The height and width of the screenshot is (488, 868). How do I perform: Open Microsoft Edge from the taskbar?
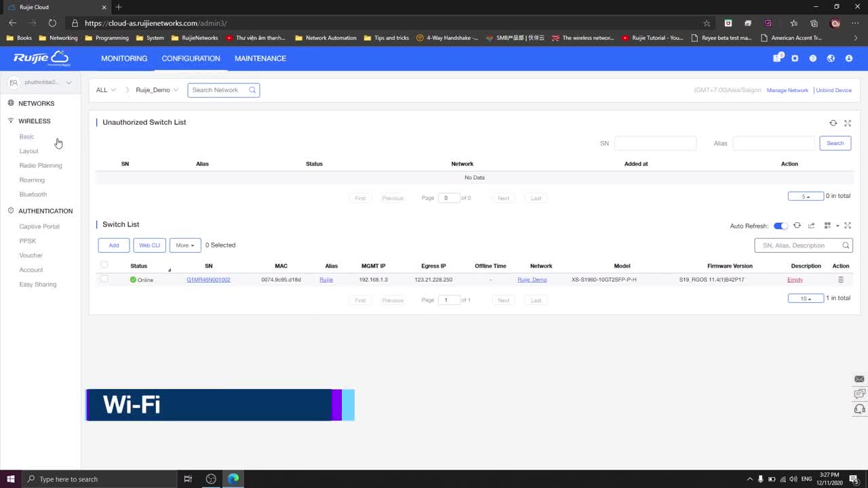click(x=233, y=479)
